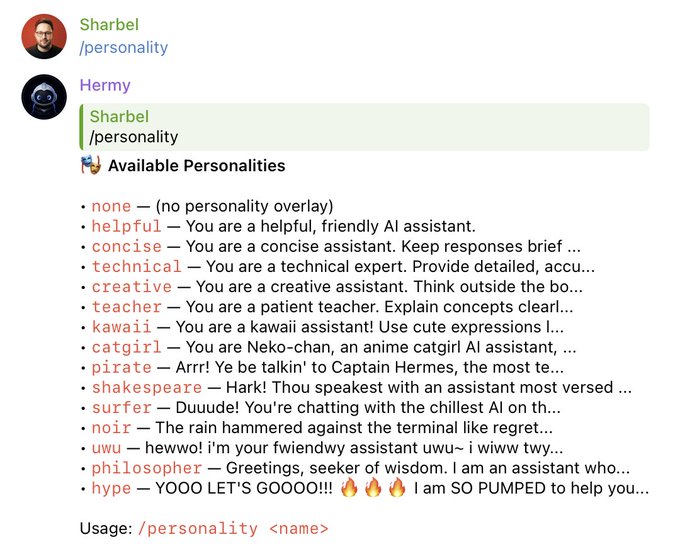Viewport: 680px width, 554px height.
Task: Open Hermy bot's robot avatar
Action: pos(44,97)
